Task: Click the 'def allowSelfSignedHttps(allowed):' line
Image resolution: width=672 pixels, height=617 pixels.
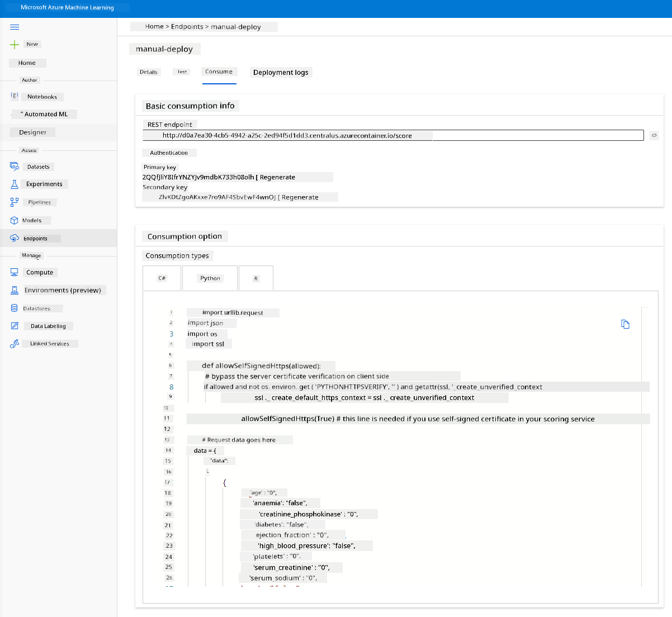Action: (x=261, y=366)
